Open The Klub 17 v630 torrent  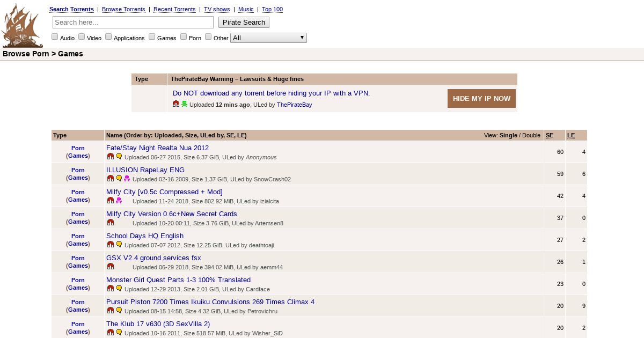(158, 324)
